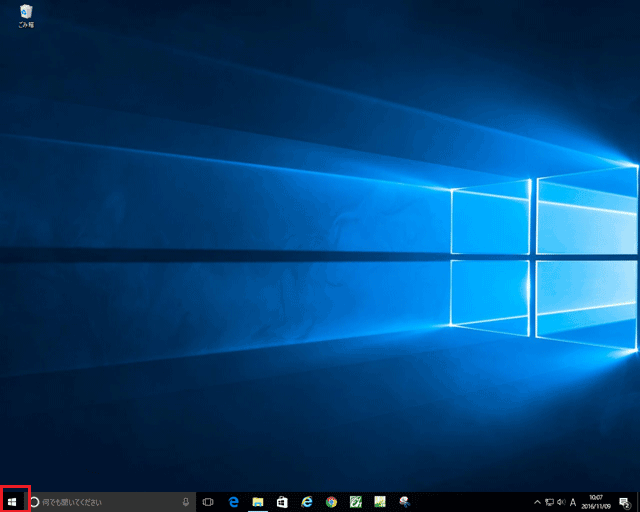This screenshot has width=640, height=512.
Task: Click the Cortana search box
Action: coord(110,502)
